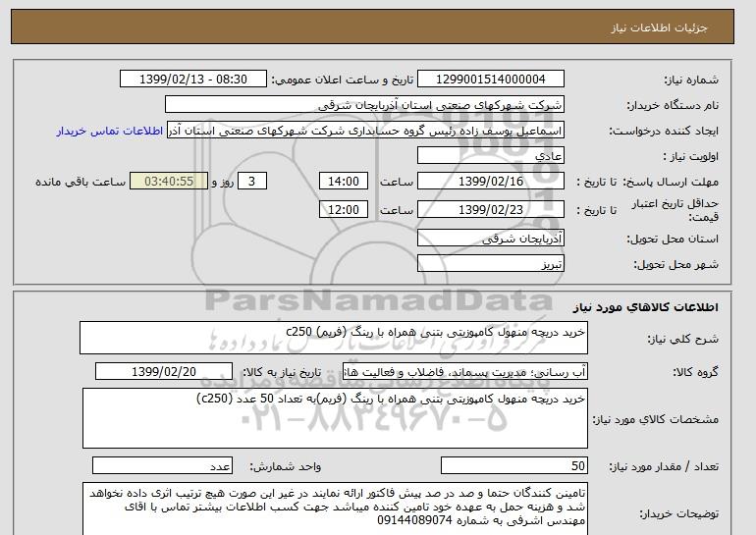Click the quantity field showing 50

(x=513, y=466)
